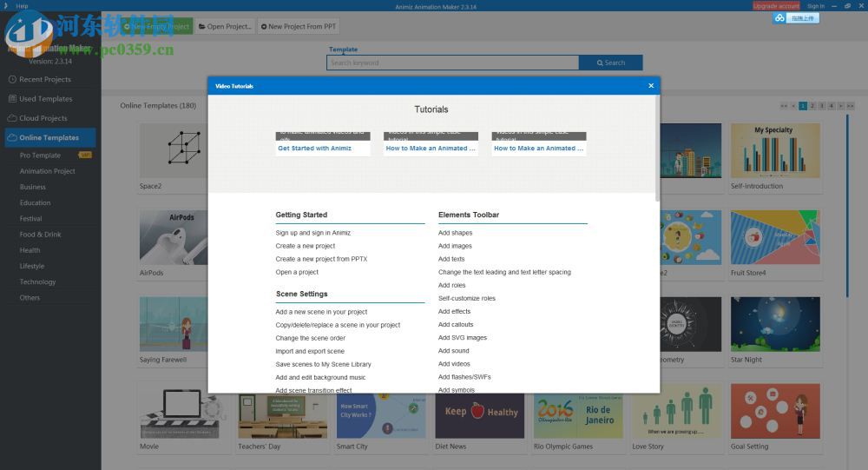The height and width of the screenshot is (470, 868).
Task: Open 'Add and edit background music' tutorial
Action: [x=320, y=377]
